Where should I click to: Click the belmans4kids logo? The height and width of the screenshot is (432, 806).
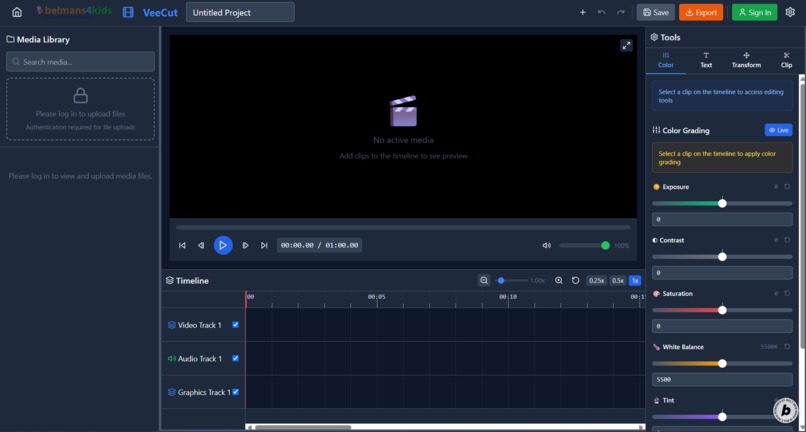click(x=74, y=10)
